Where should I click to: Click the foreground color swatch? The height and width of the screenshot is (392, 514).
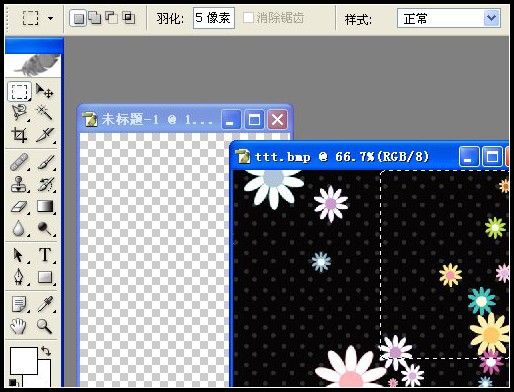point(23,361)
